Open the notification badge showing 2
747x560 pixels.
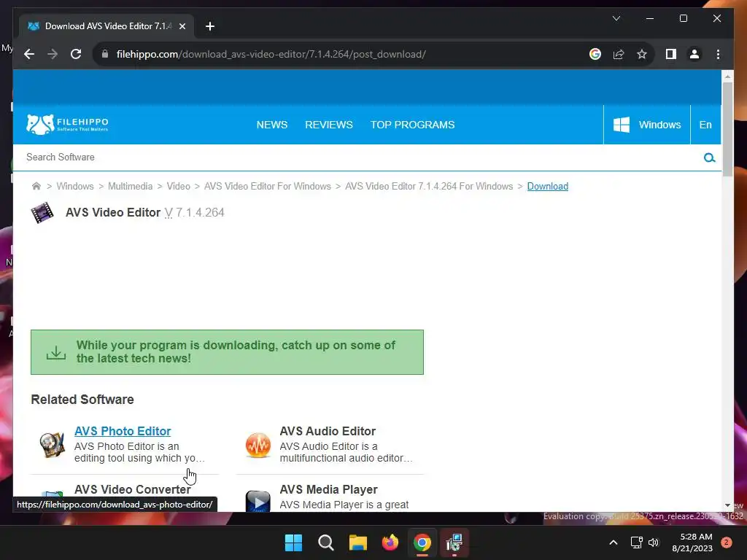tap(727, 542)
